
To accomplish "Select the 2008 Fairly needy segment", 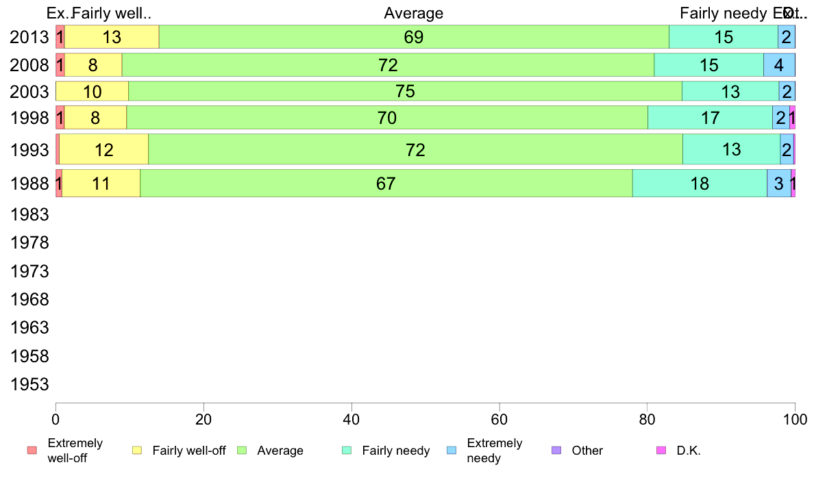I will (708, 65).
